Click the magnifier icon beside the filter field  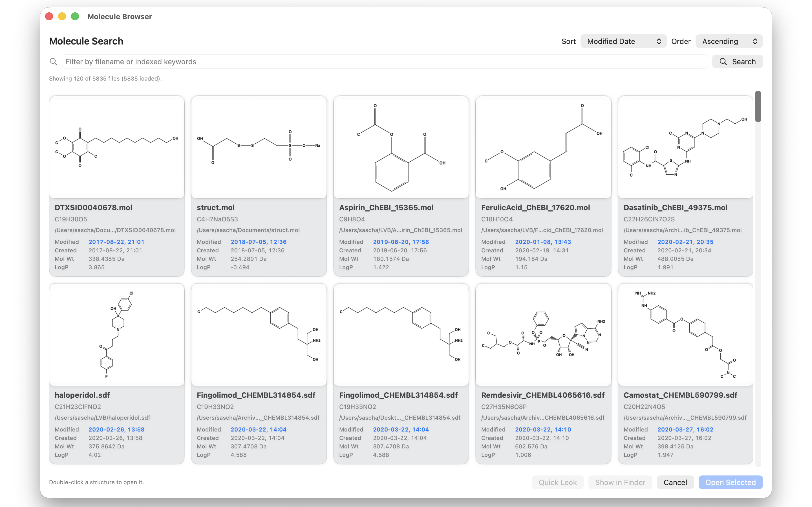(53, 62)
